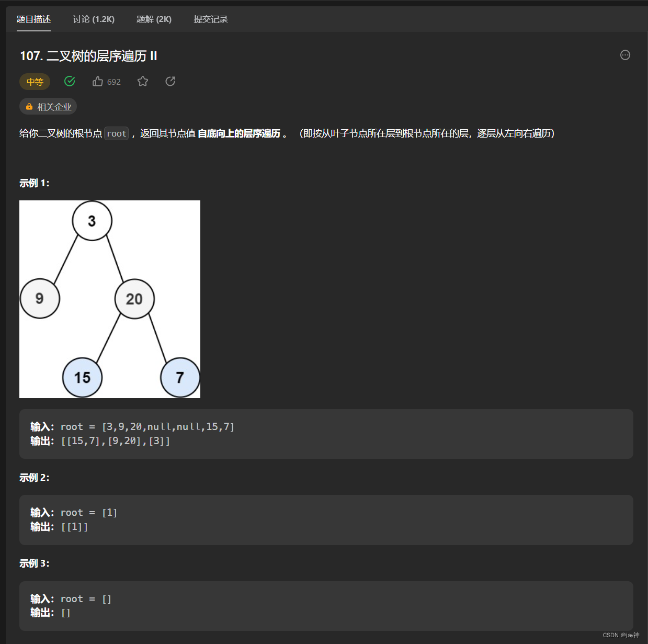Viewport: 648px width, 644px height.
Task: Open the 相关企业 companies tag
Action: tap(48, 106)
